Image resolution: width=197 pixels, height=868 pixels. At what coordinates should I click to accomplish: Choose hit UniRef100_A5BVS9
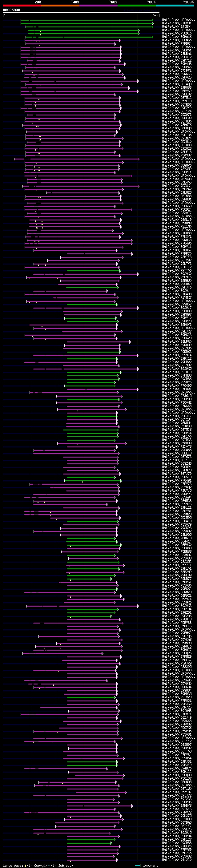(177, 91)
